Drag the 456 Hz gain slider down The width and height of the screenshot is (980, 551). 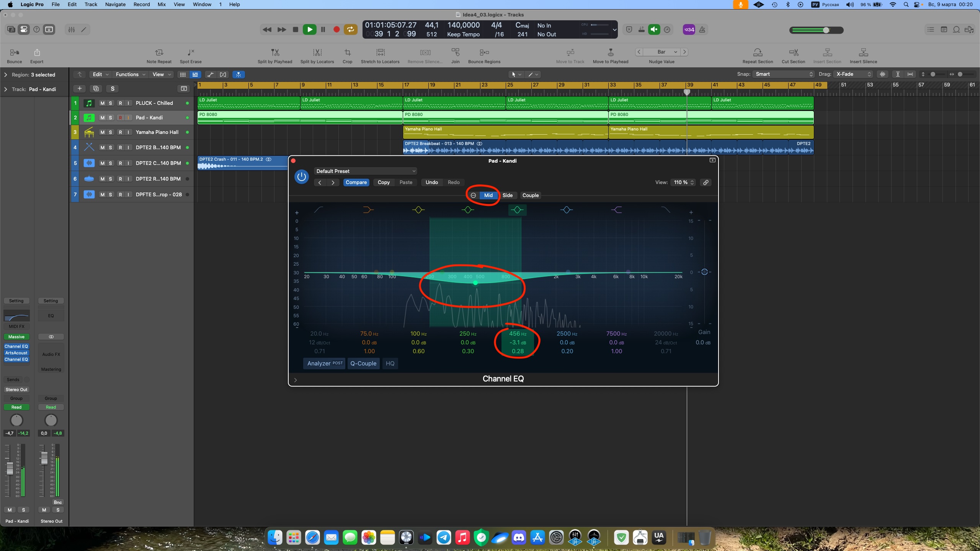coord(517,342)
